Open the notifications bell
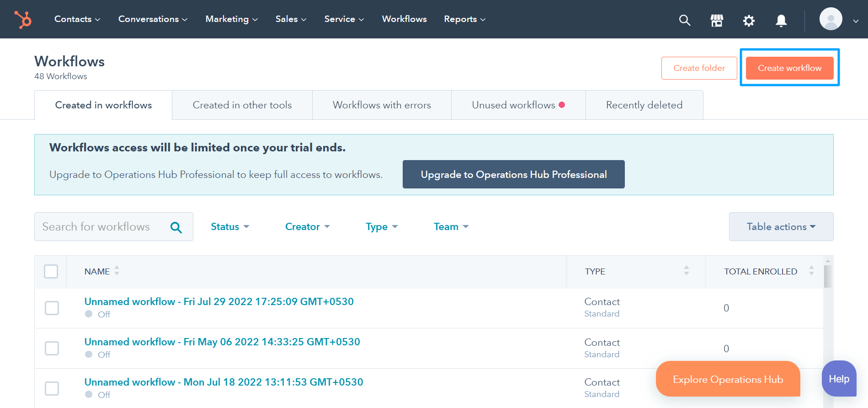Screen dimensions: 868x408 point(781,21)
